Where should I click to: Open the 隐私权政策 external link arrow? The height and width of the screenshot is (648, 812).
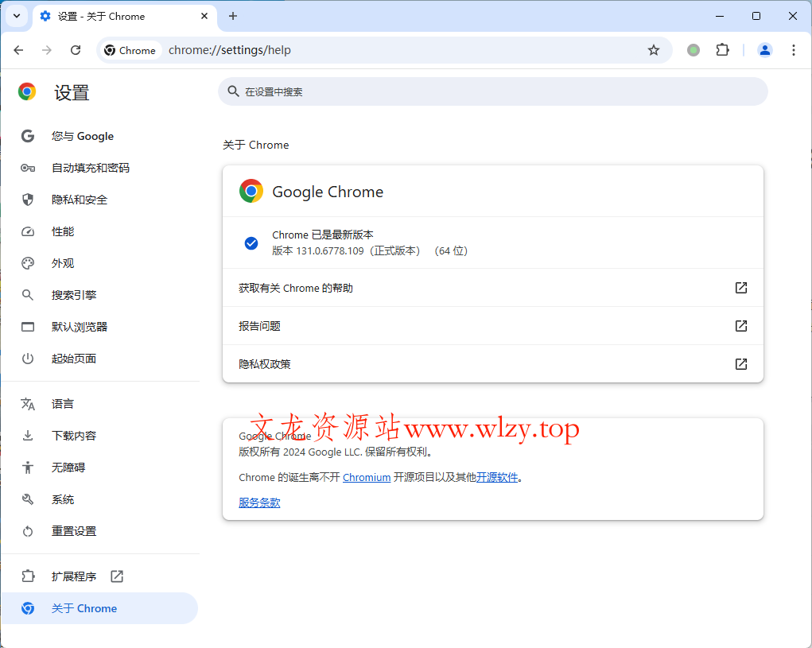[x=740, y=364]
